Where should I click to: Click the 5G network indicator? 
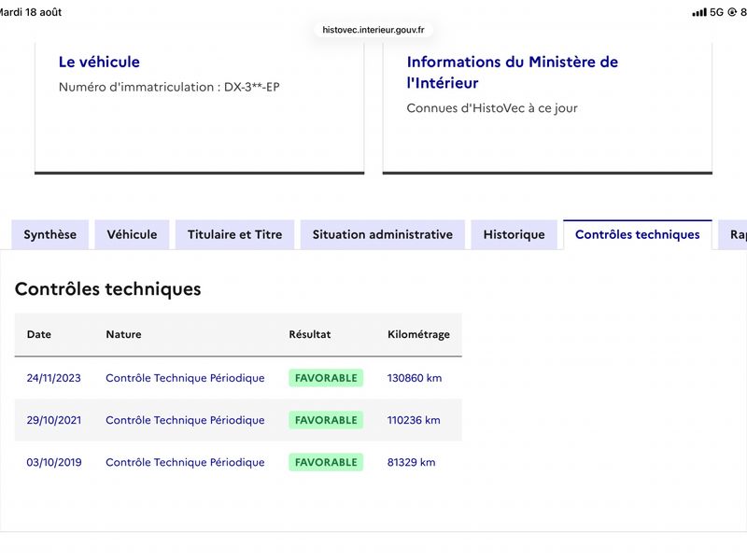[x=716, y=12]
